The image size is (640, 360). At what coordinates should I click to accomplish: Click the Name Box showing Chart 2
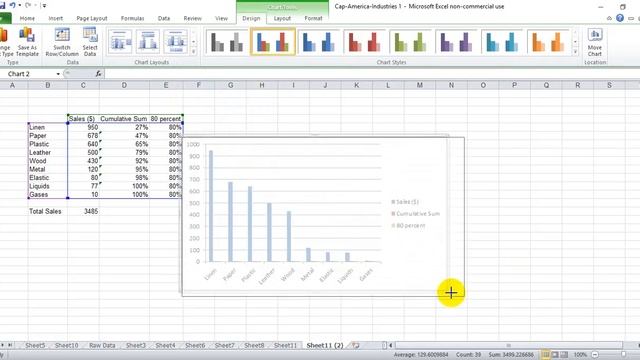(29, 74)
